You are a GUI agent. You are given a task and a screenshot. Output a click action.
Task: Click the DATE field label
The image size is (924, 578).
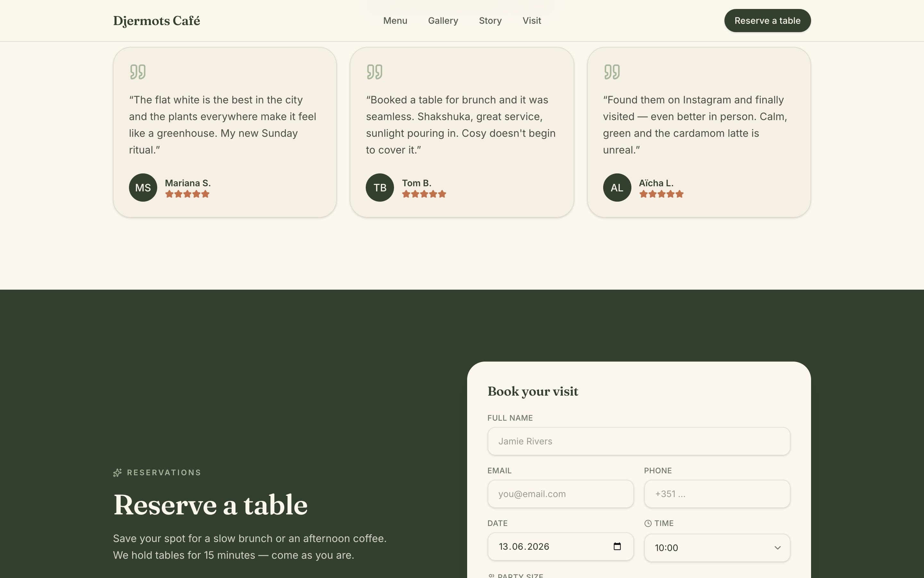pos(498,523)
